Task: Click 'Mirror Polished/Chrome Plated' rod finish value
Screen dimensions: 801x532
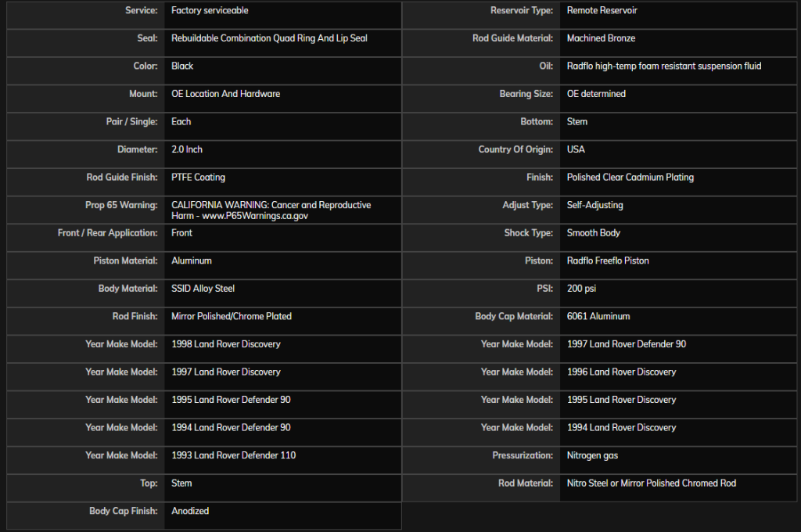Action: (231, 316)
